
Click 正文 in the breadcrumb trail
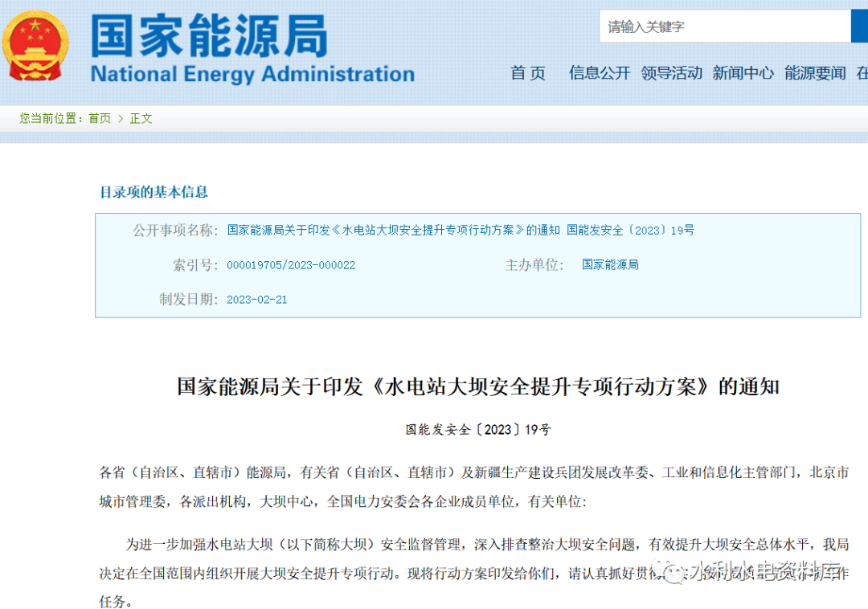coord(141,118)
